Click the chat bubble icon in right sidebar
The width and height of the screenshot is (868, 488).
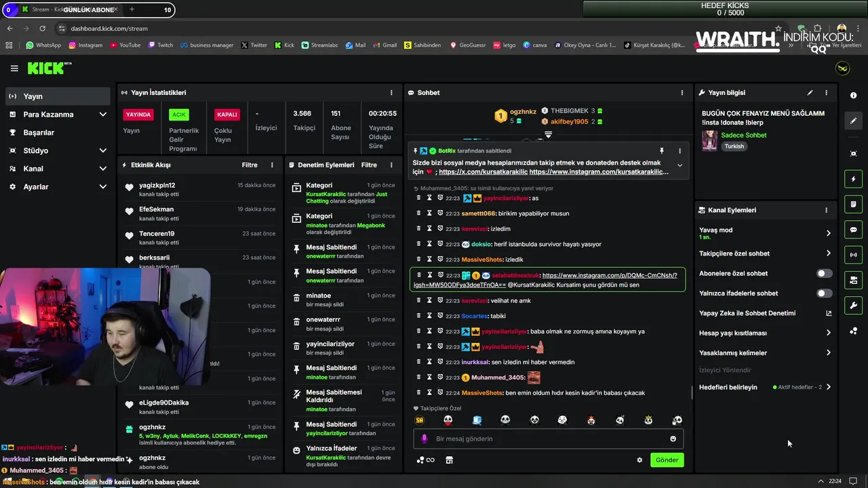tap(853, 230)
